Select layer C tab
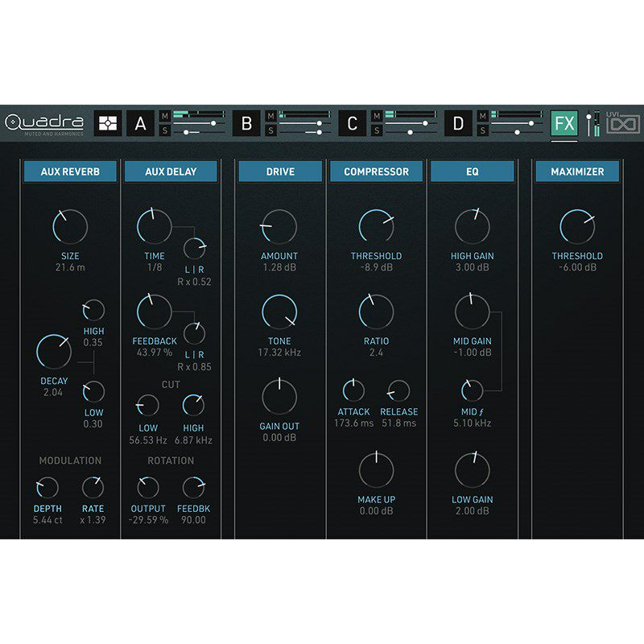644x644 pixels. [353, 123]
